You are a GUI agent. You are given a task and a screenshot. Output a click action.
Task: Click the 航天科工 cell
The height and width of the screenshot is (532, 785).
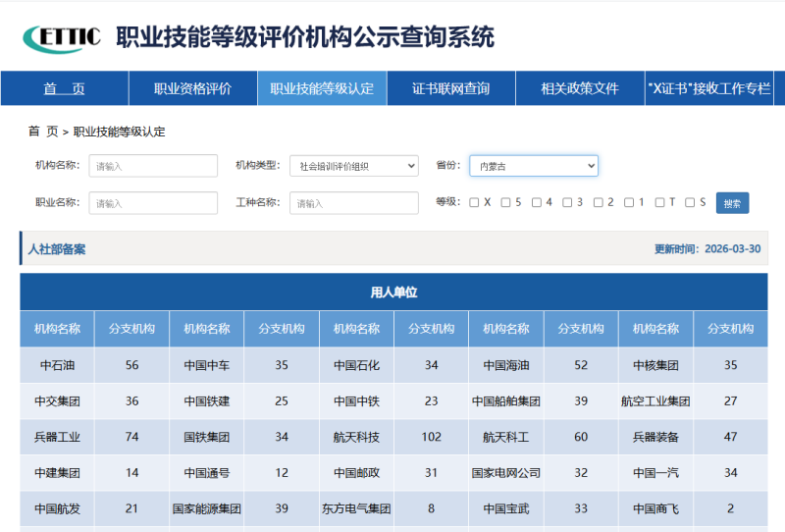pyautogui.click(x=506, y=437)
